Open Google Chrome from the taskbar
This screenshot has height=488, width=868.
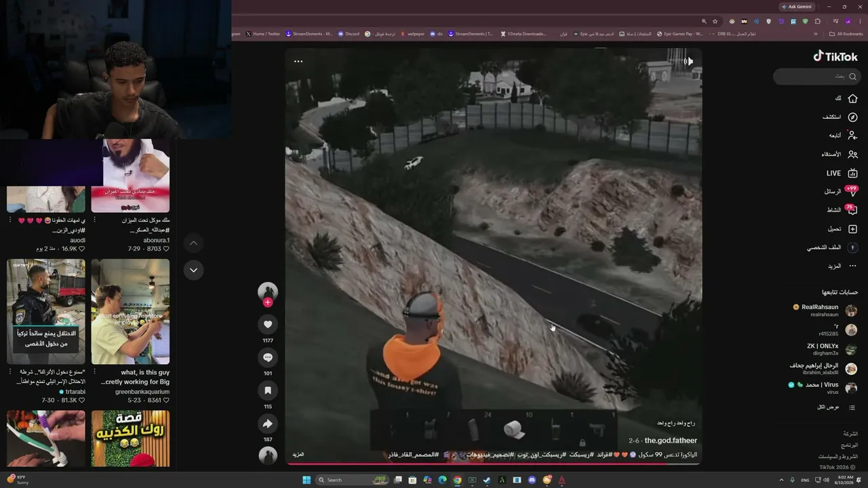coord(457,480)
